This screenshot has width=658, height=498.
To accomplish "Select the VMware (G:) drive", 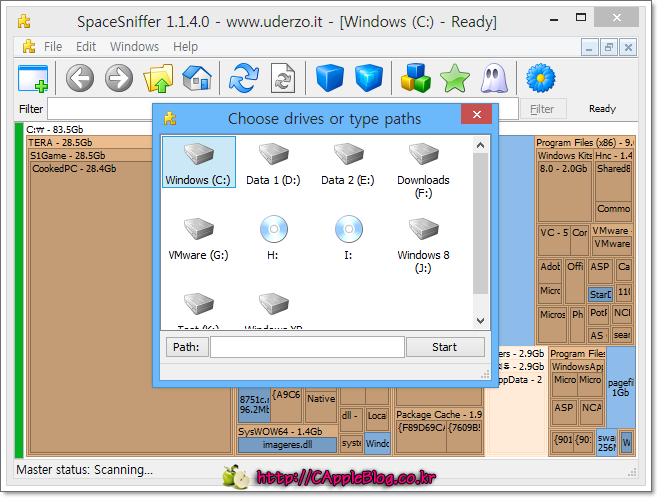I will click(x=198, y=238).
